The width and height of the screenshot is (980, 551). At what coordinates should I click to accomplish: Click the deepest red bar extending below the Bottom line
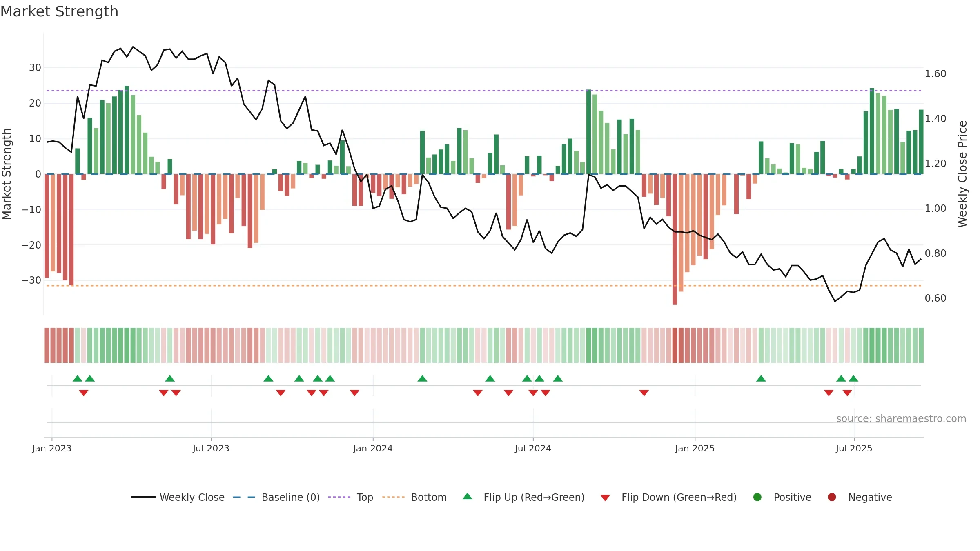click(x=675, y=240)
